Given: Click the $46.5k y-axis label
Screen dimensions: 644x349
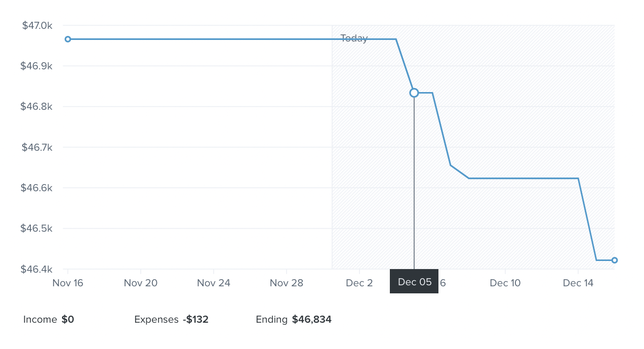Looking at the screenshot, I should click(x=37, y=228).
